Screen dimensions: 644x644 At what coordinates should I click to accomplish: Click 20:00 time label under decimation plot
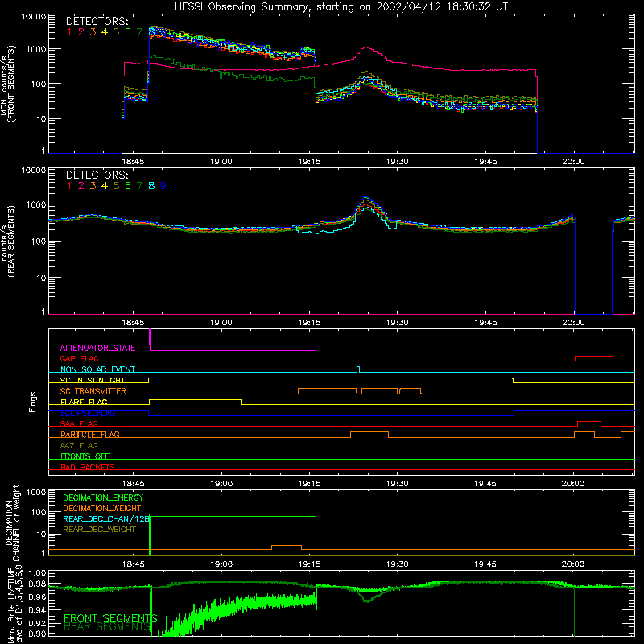[573, 564]
